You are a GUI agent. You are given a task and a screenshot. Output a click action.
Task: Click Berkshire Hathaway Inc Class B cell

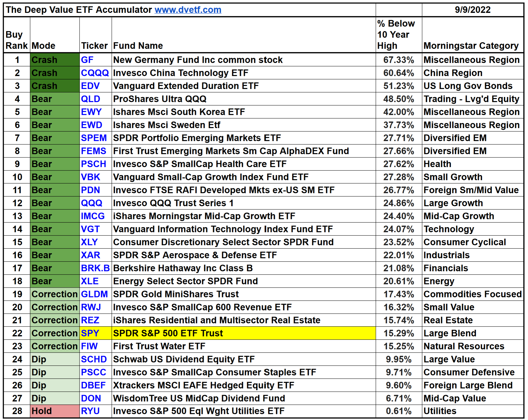point(244,268)
